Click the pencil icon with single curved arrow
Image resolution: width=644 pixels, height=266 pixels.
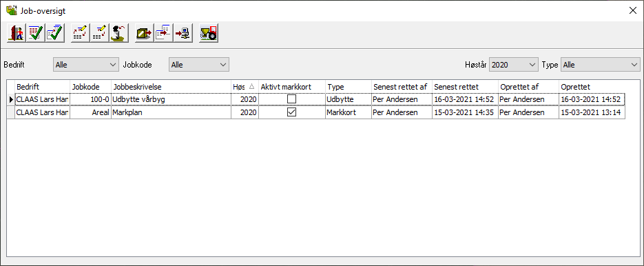click(100, 33)
